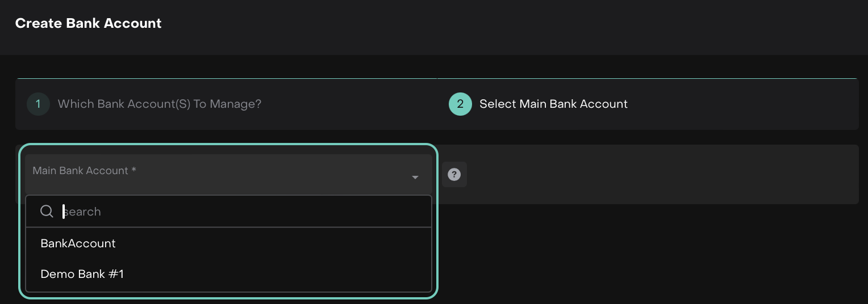Click the question mark help icon
The image size is (868, 304).
[x=454, y=175]
